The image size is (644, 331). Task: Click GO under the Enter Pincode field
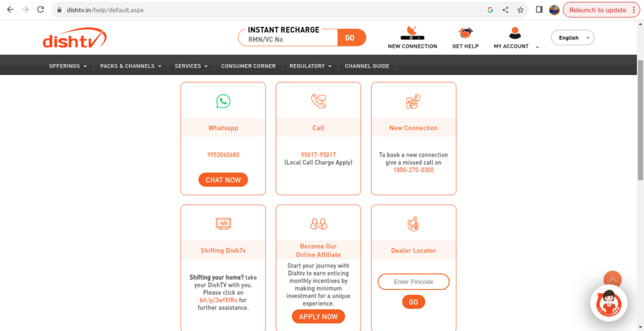[414, 302]
